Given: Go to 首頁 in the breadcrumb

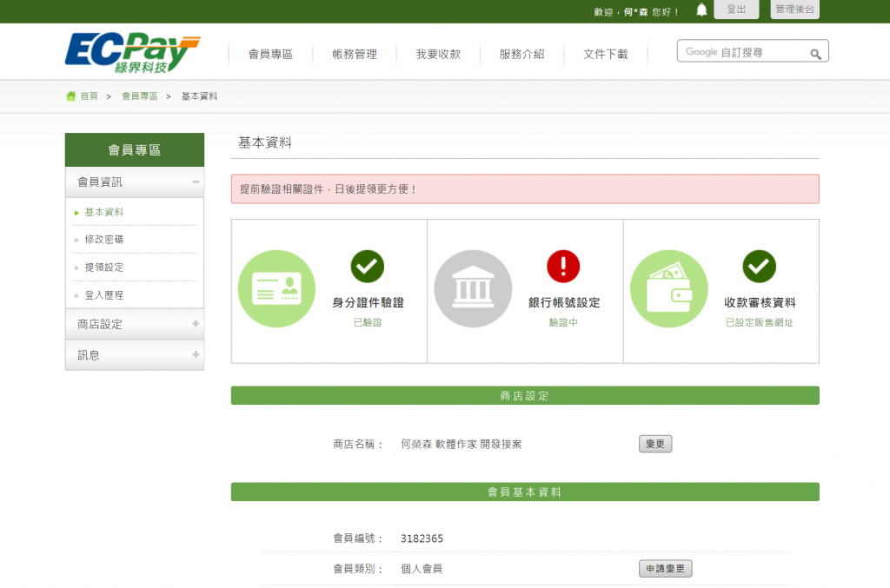Looking at the screenshot, I should click(x=90, y=96).
